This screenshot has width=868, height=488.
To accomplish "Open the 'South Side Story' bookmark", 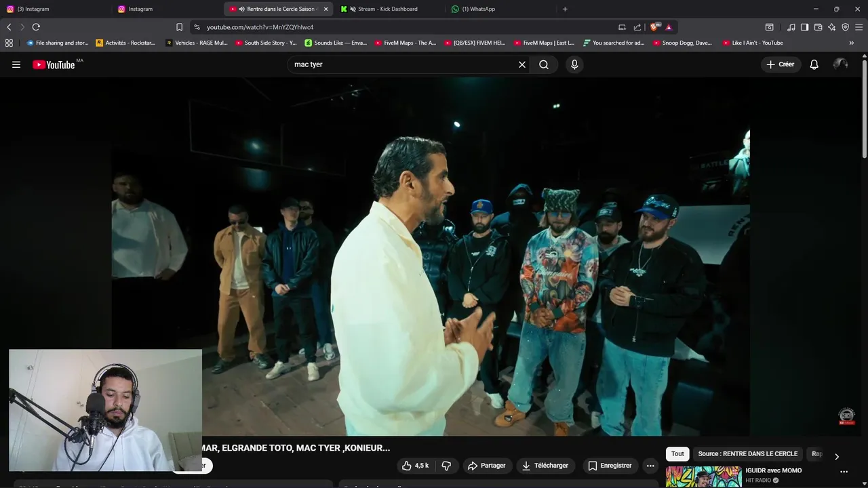I will (266, 43).
